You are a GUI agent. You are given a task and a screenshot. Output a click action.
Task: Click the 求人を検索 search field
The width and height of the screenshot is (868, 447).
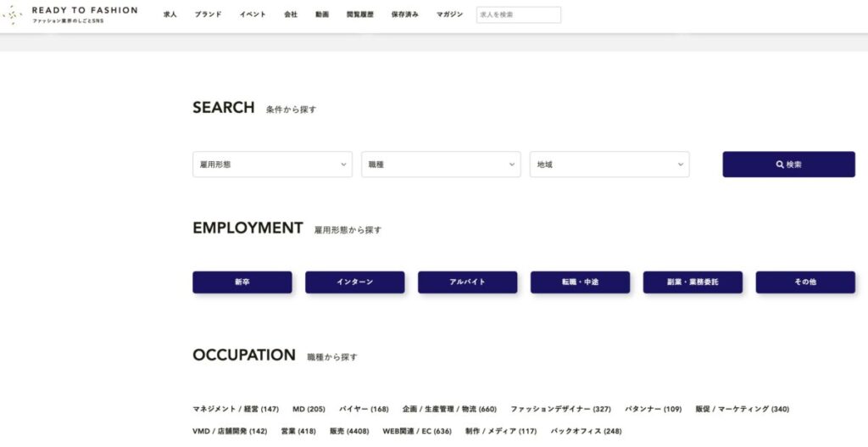pyautogui.click(x=518, y=14)
